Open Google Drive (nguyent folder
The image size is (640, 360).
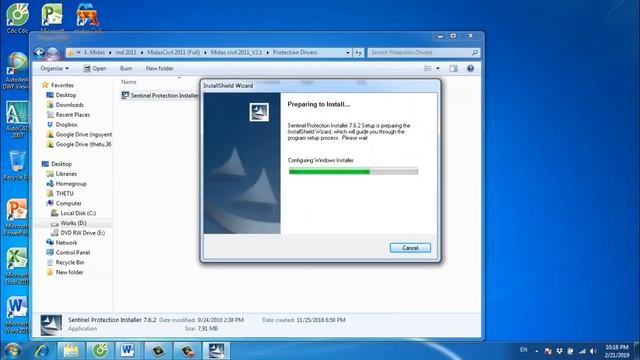click(79, 134)
